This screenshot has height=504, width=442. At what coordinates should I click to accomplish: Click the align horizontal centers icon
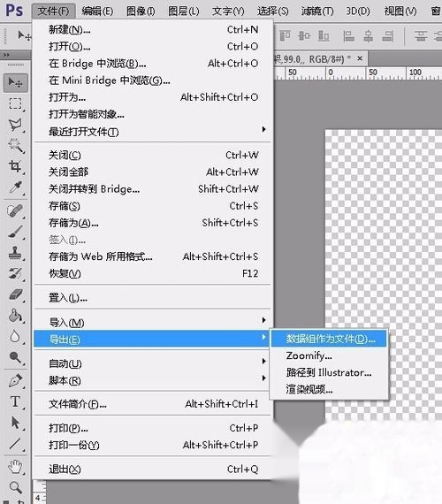(x=369, y=35)
